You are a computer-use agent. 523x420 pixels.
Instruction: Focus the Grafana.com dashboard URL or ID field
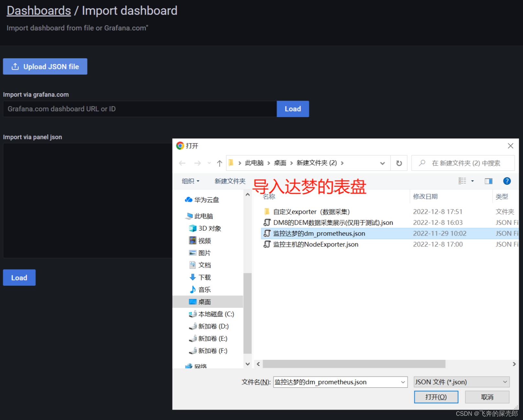pyautogui.click(x=140, y=109)
